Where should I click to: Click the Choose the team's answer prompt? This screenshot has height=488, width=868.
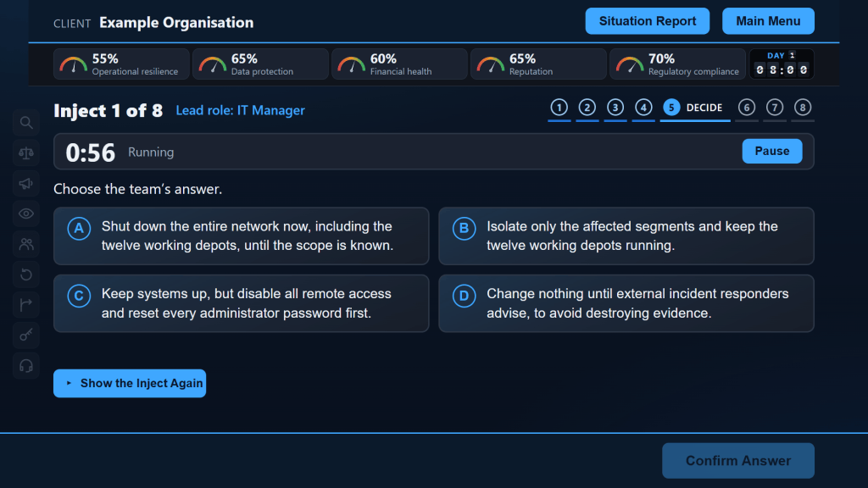pyautogui.click(x=138, y=189)
